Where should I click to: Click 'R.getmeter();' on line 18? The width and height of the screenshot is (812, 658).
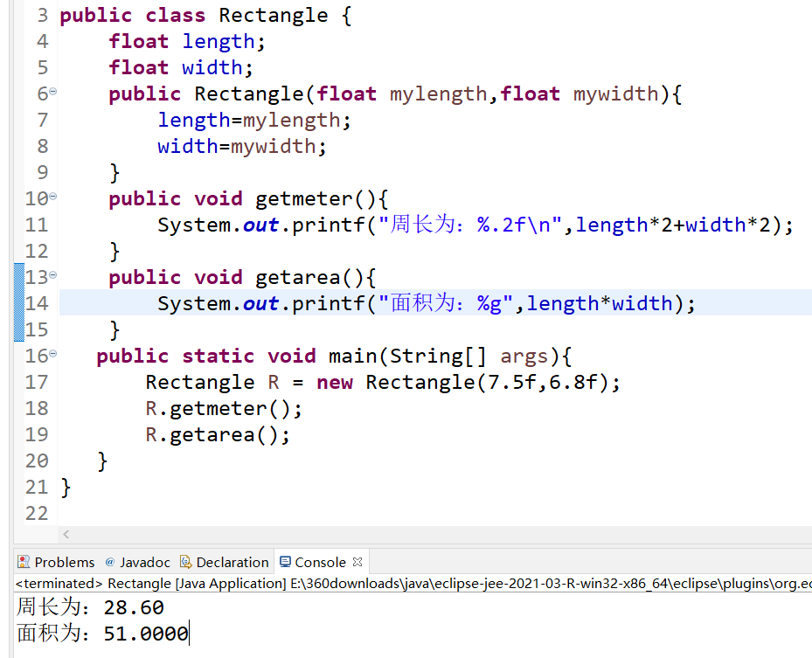(224, 409)
